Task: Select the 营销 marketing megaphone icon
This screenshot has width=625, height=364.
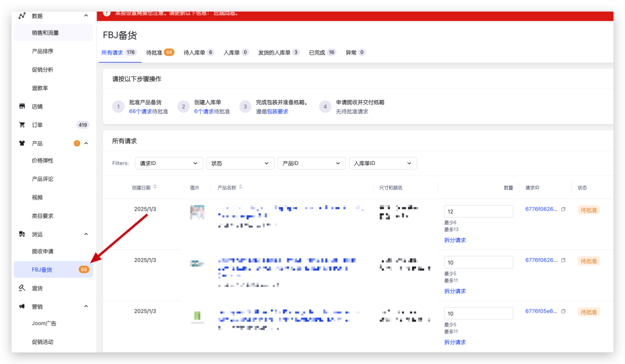Action: pyautogui.click(x=21, y=306)
